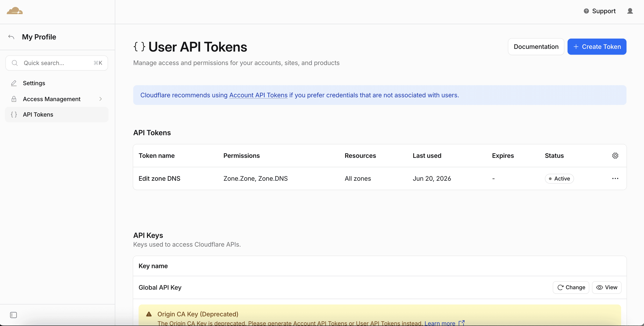
Task: Click the Key name column header
Action: click(153, 266)
